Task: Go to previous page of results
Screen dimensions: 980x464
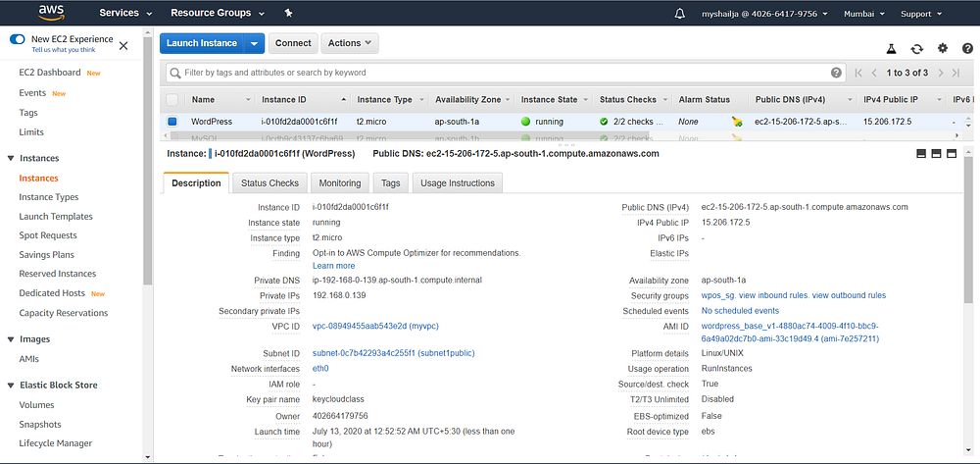Action: tap(874, 73)
